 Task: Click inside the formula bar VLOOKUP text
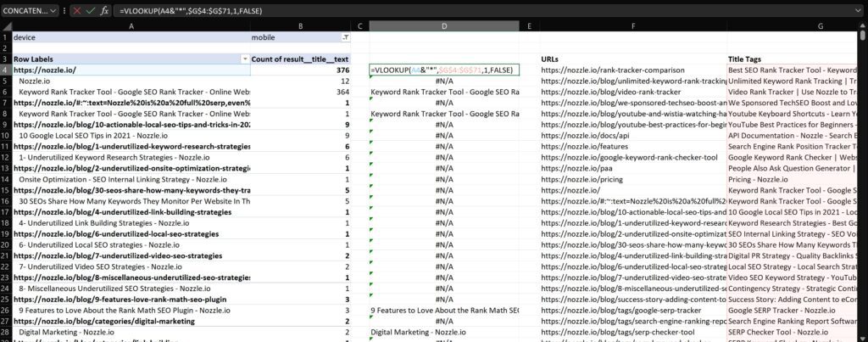coord(191,10)
